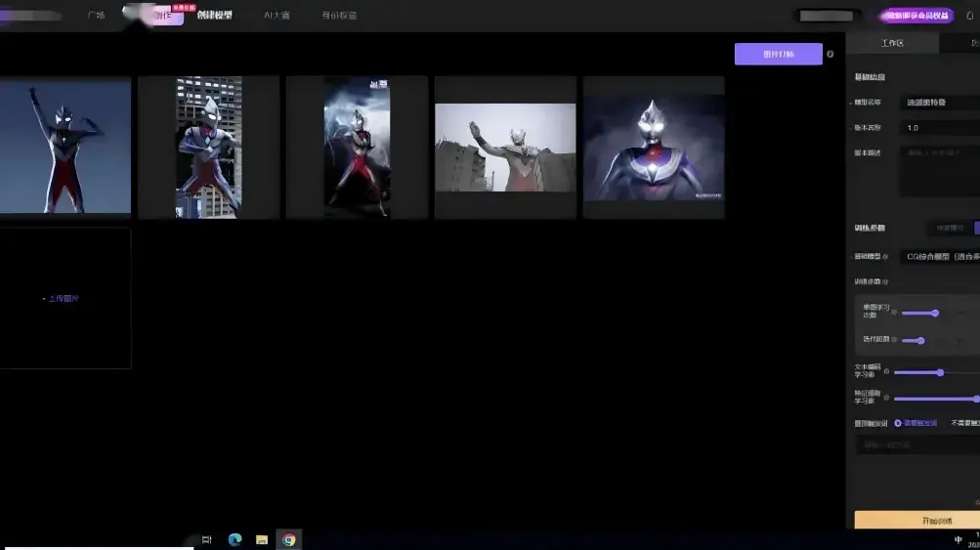Click the version name field showing 1.0
980x550 pixels.
click(940, 128)
